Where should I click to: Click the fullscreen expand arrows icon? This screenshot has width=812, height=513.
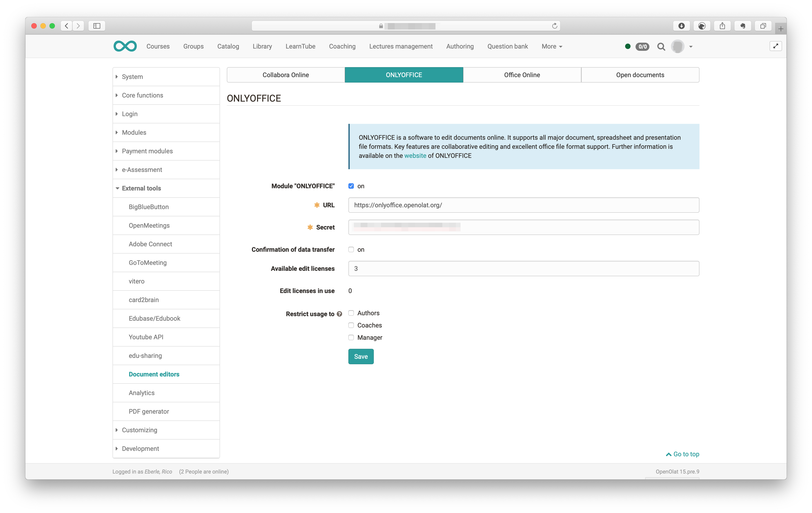775,46
